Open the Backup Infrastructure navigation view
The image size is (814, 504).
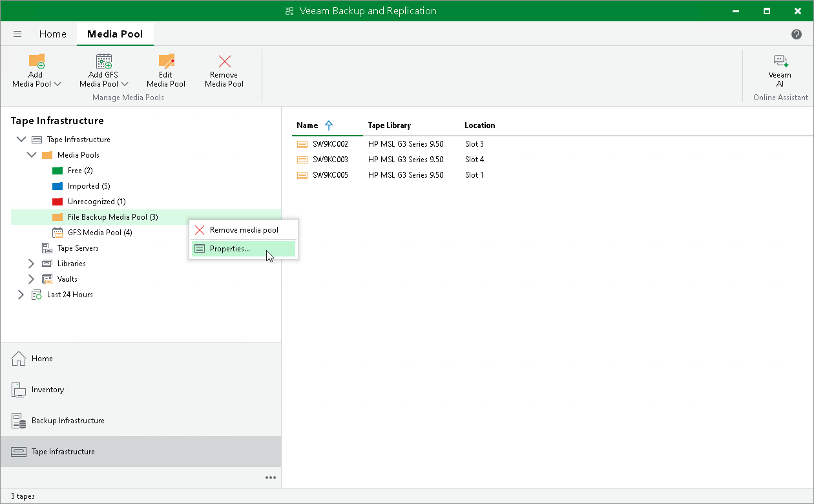click(141, 421)
